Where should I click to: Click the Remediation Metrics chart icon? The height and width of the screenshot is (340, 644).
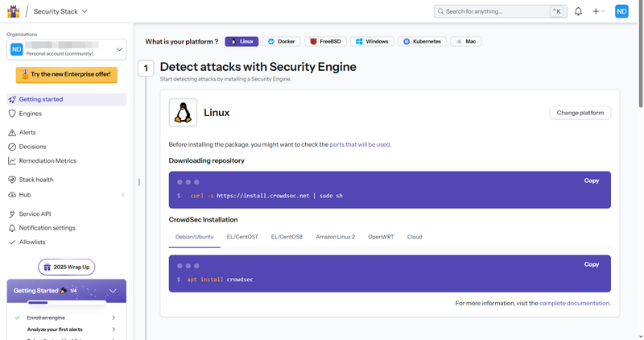12,161
